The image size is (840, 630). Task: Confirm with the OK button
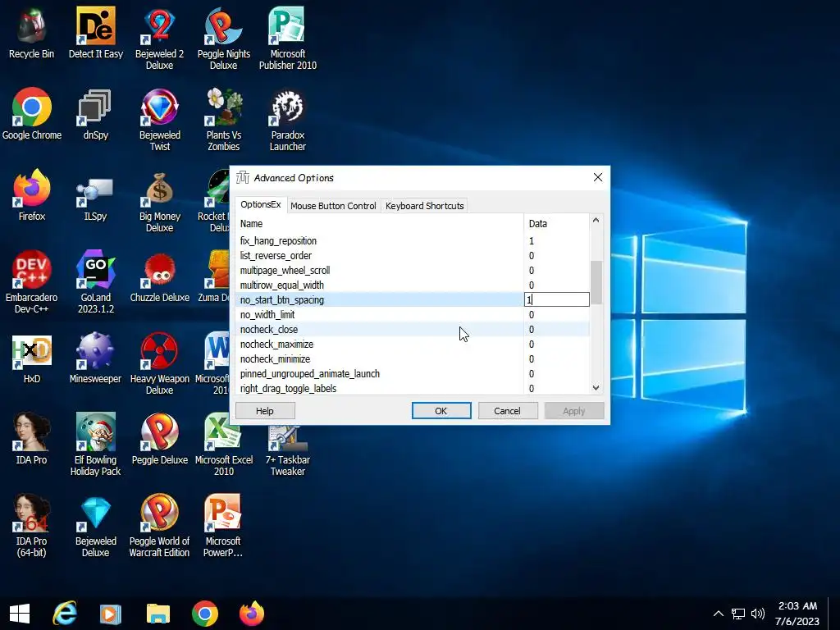[x=441, y=411]
